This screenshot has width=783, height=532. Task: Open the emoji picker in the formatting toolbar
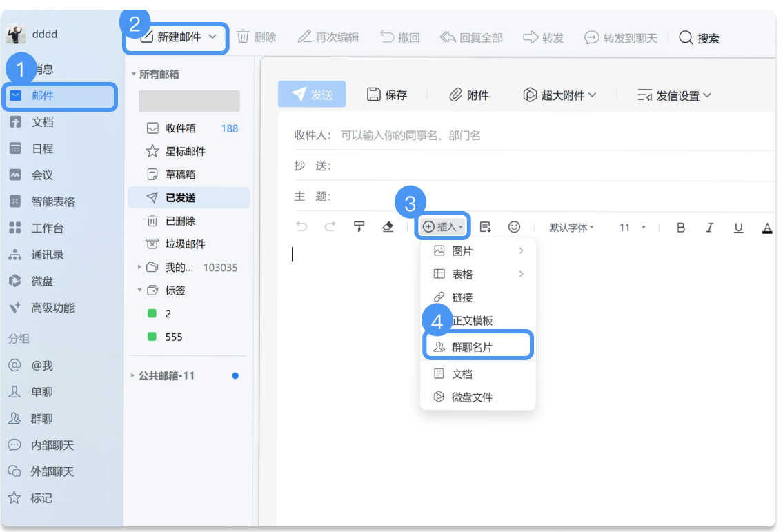click(x=513, y=226)
